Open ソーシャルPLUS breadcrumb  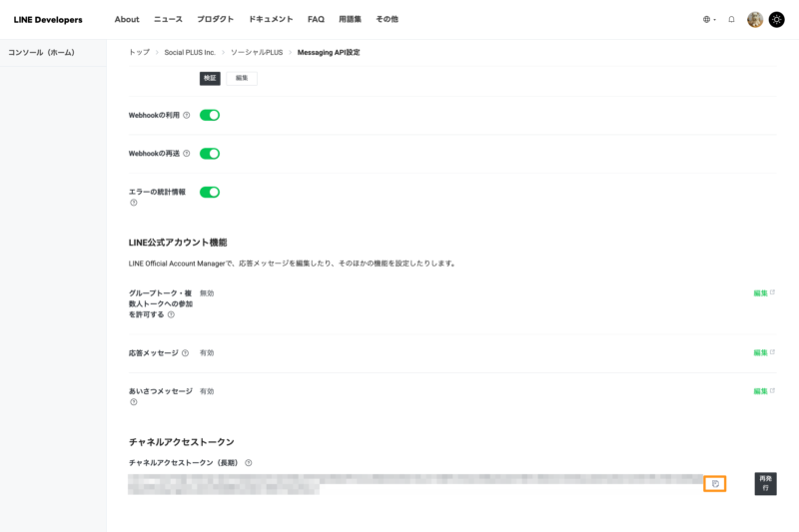[257, 53]
